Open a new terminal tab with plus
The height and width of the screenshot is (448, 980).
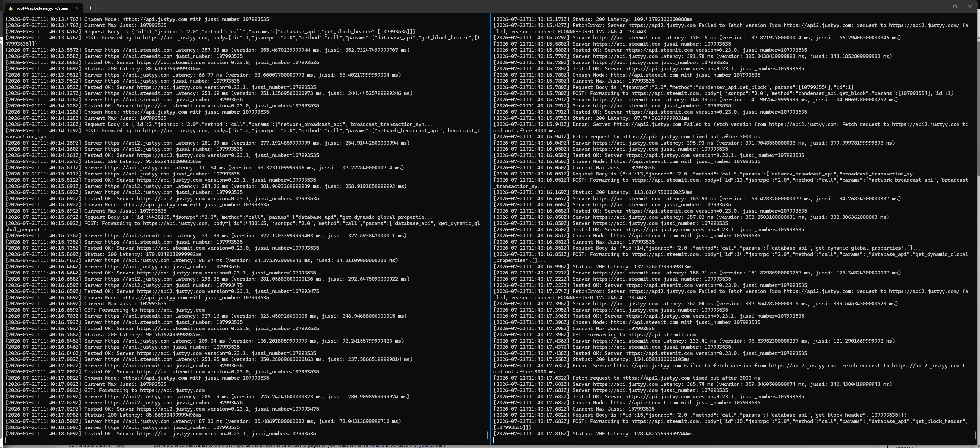tap(90, 8)
